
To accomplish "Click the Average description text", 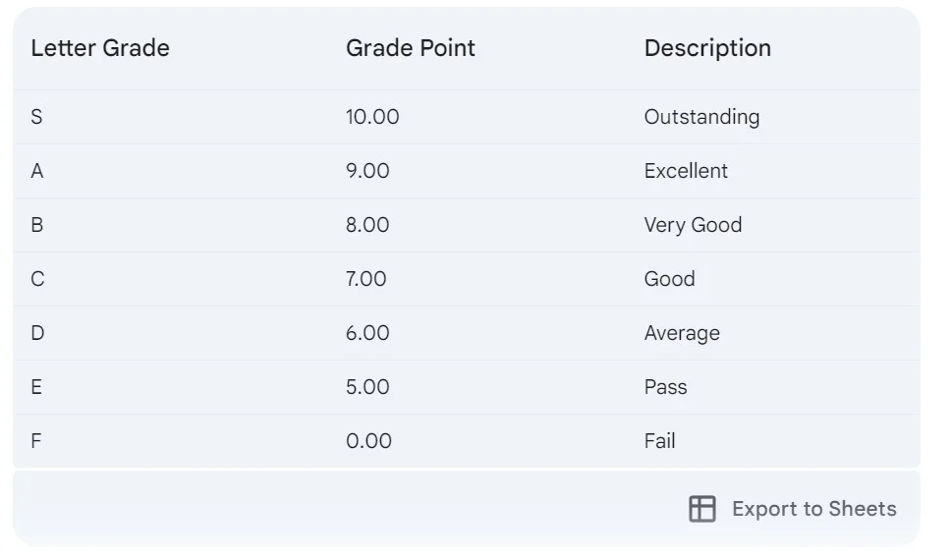I will (682, 332).
